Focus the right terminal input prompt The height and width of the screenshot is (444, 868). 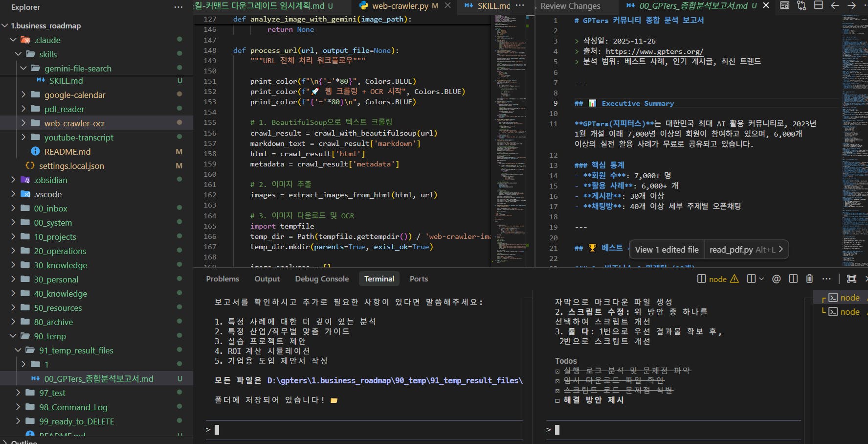point(673,430)
